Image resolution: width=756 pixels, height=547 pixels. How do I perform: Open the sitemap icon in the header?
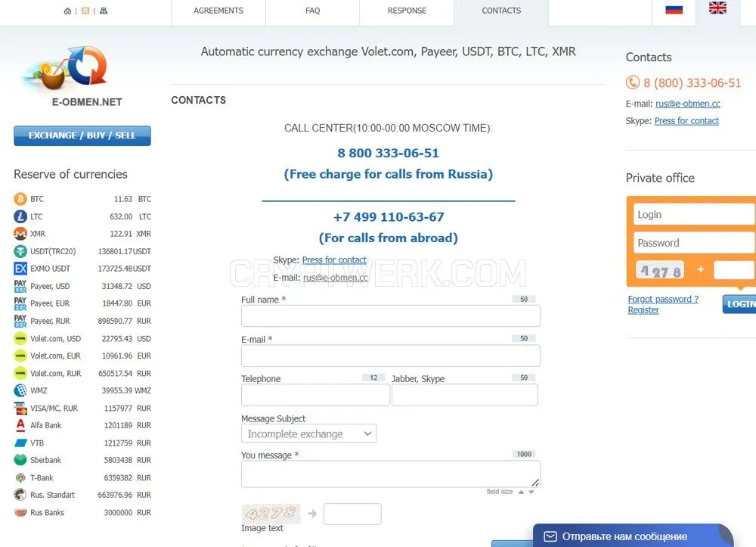[104, 11]
